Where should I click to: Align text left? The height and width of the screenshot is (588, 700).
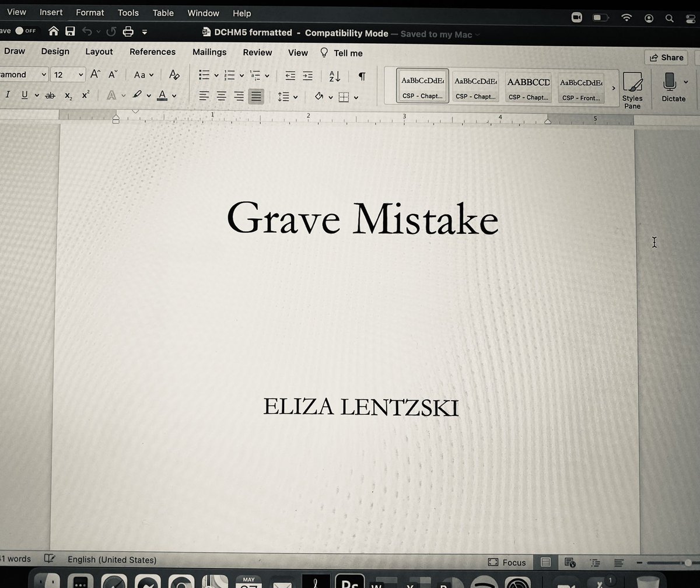204,96
